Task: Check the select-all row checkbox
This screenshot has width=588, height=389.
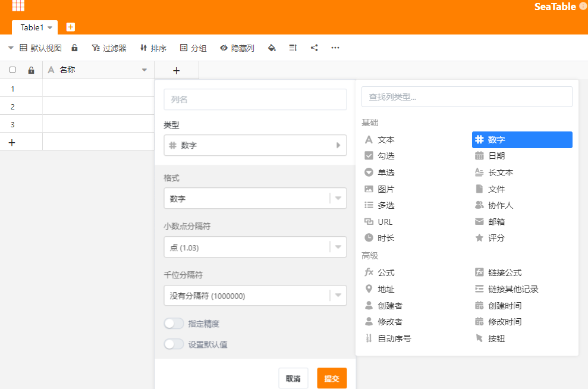Action: click(x=12, y=70)
